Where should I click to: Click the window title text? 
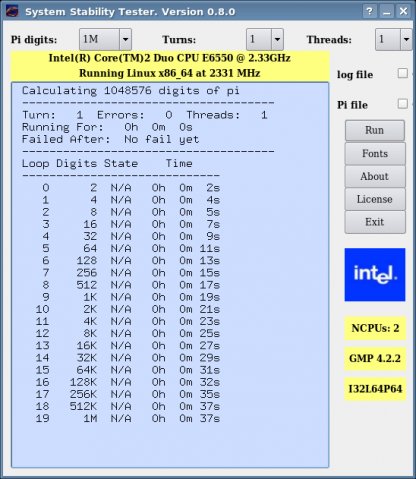130,12
